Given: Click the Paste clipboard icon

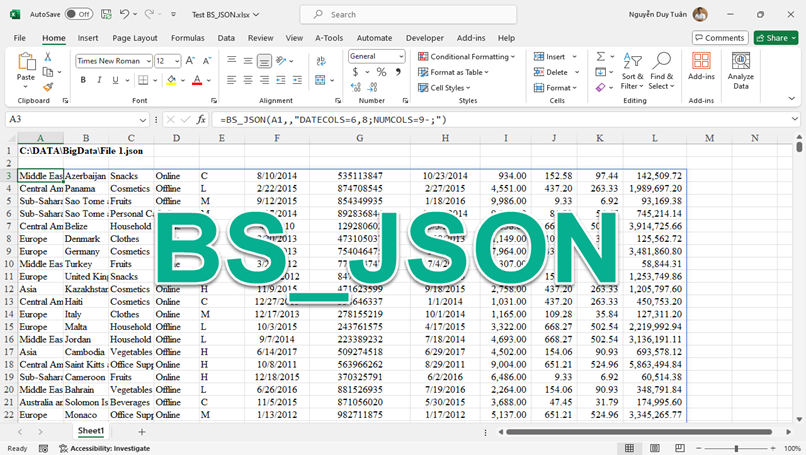Looking at the screenshot, I should [x=26, y=62].
